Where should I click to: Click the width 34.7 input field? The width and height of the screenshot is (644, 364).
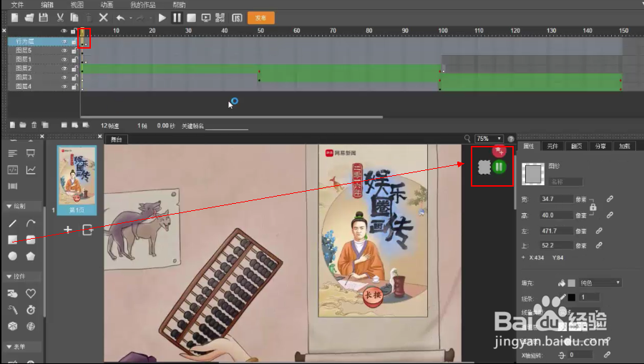click(x=556, y=199)
